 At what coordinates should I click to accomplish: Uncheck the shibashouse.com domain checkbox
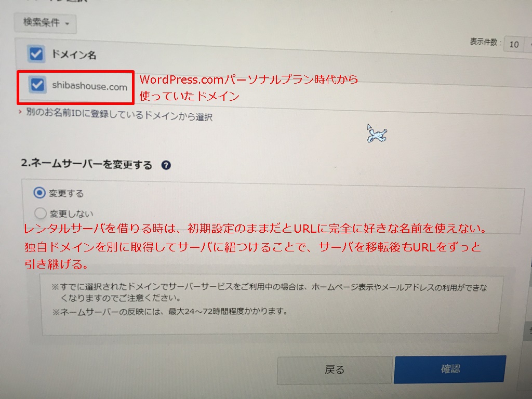click(x=37, y=85)
